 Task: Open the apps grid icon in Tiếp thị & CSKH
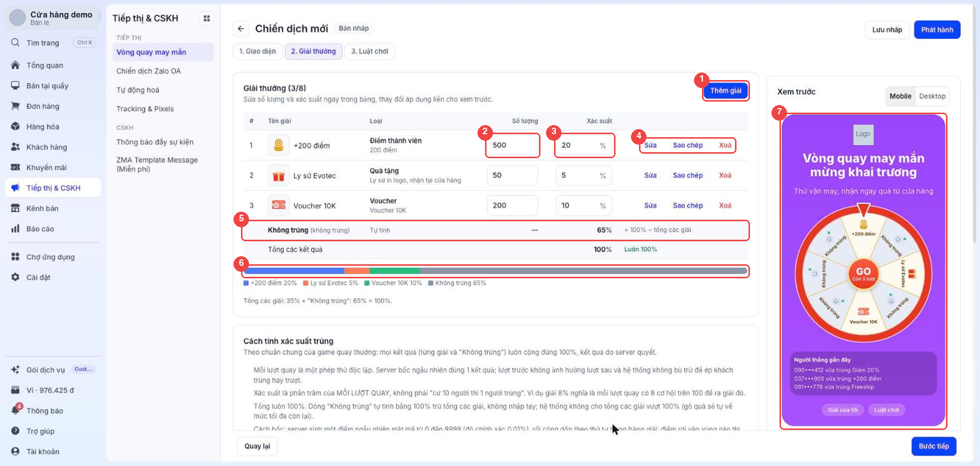[x=206, y=19]
